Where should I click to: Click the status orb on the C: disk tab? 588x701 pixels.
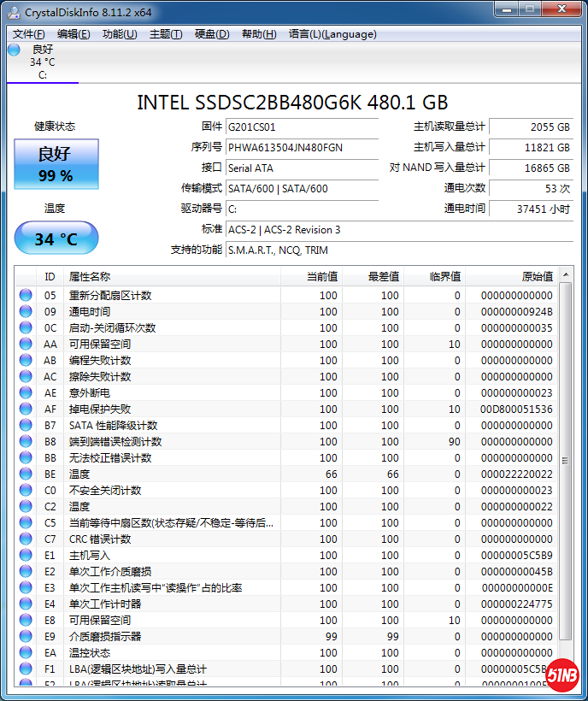14,50
